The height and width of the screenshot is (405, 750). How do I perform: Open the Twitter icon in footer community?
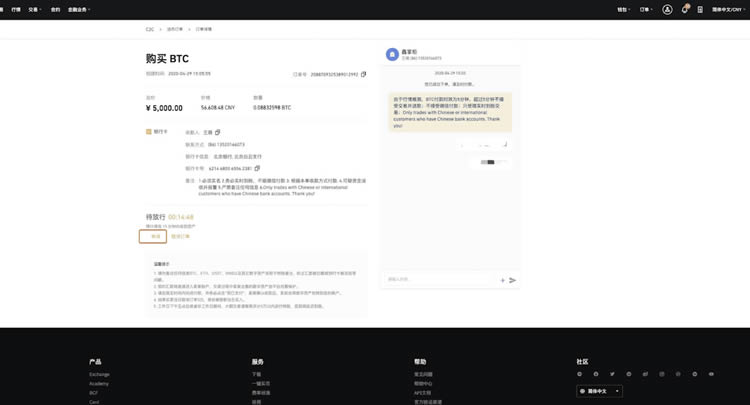(612, 374)
